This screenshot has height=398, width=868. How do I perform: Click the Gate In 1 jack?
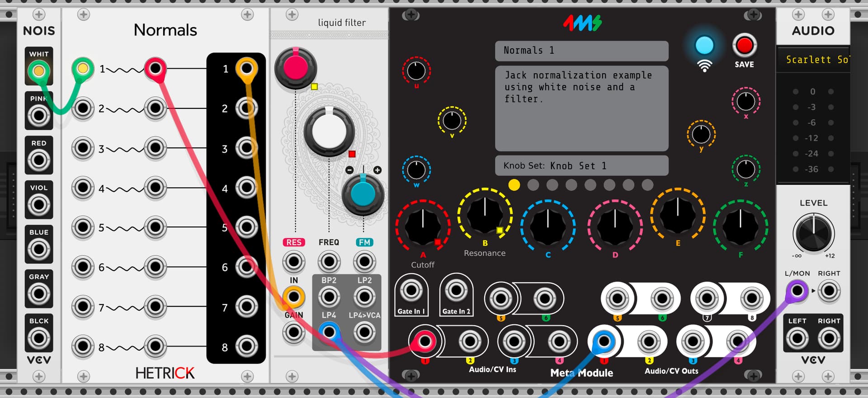pyautogui.click(x=411, y=291)
